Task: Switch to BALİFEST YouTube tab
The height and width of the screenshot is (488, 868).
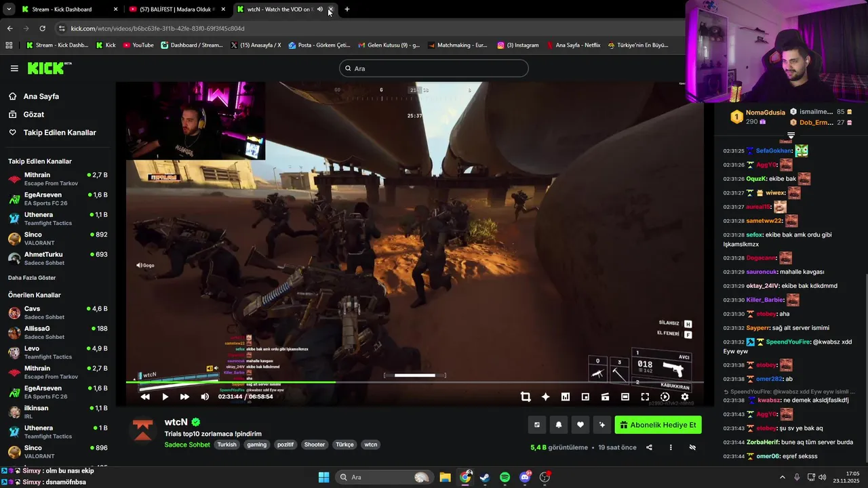Action: point(176,9)
